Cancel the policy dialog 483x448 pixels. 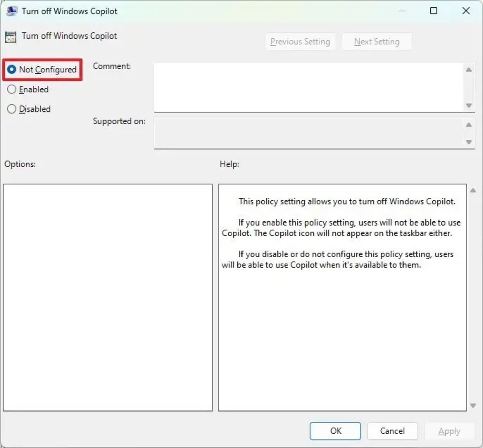[x=392, y=431]
